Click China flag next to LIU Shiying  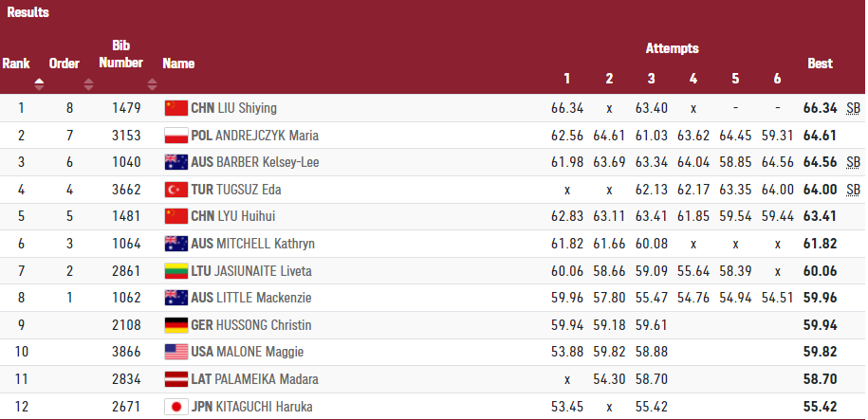coord(176,108)
